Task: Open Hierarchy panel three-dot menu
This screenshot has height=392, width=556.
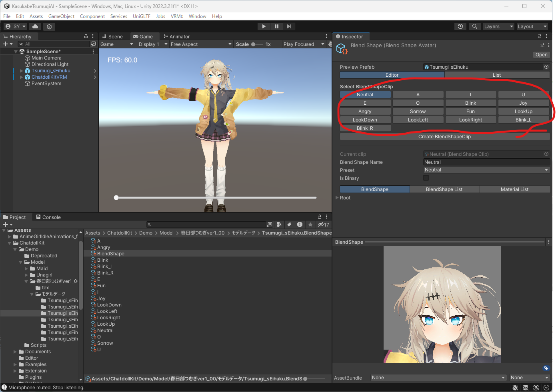Action: point(93,36)
